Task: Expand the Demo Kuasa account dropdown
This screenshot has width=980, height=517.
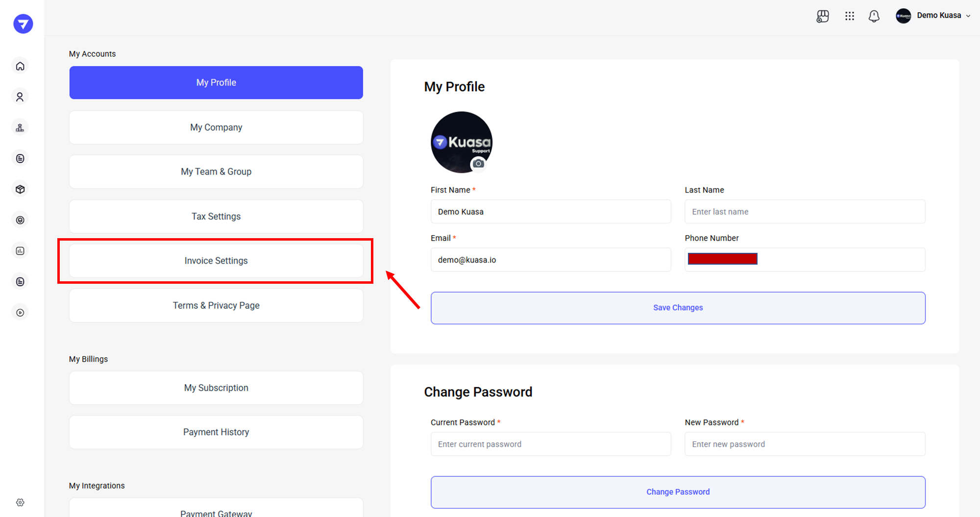Action: 933,16
